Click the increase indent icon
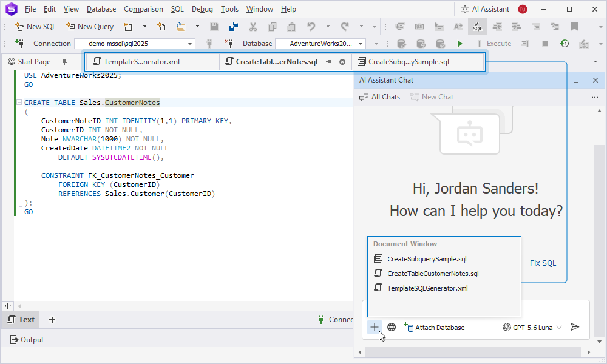Viewport: 607px width, 364px height. [517, 27]
